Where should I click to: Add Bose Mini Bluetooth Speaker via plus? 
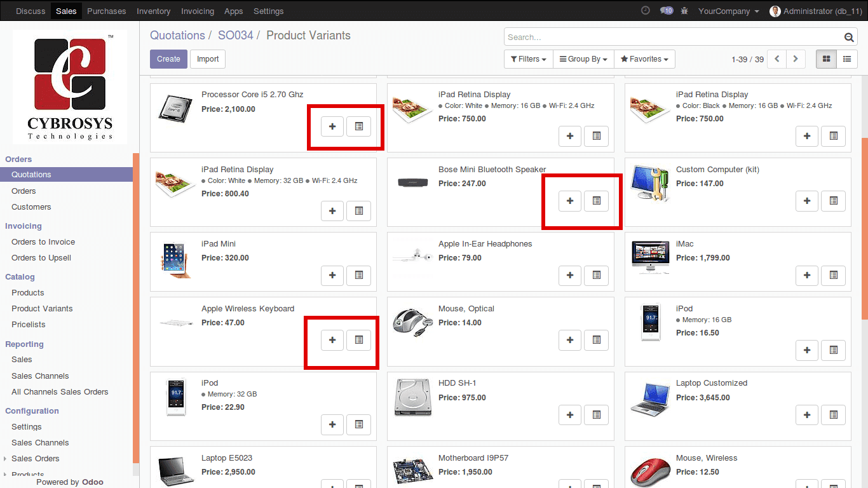[x=570, y=201]
